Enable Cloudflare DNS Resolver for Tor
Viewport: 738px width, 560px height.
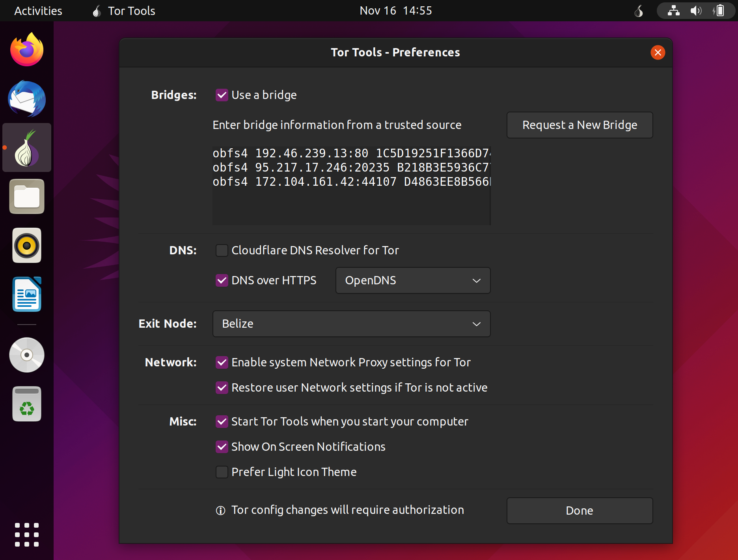point(222,250)
